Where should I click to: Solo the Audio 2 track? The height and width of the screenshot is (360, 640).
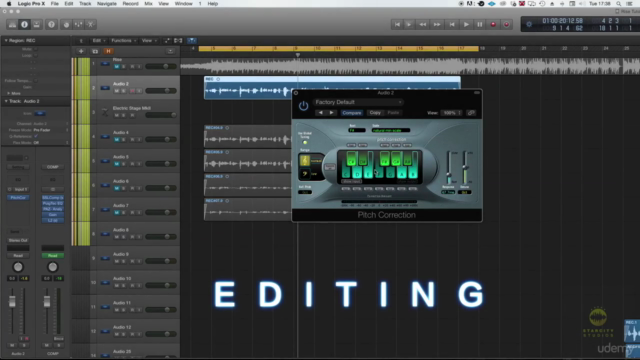pos(124,91)
